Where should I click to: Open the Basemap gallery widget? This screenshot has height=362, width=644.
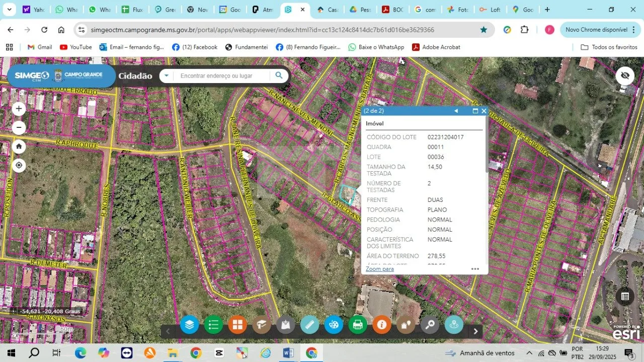[x=237, y=325]
